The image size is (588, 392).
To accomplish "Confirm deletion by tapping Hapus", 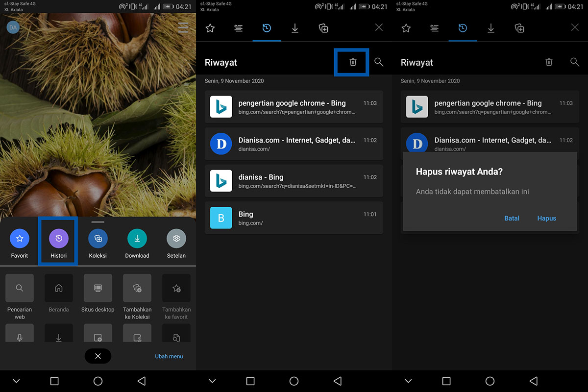I will [x=546, y=218].
